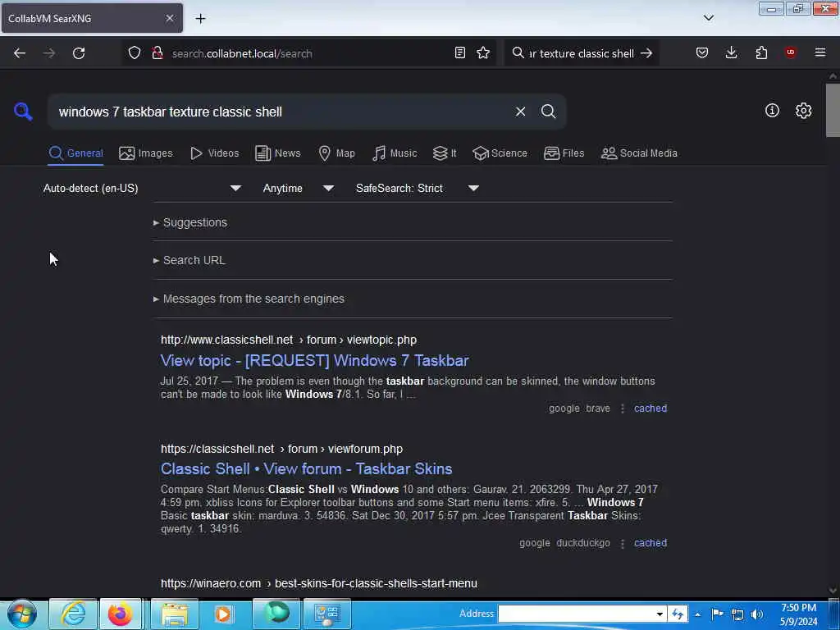Viewport: 840px width, 630px height.
Task: Expand Messages from the search engines
Action: point(249,299)
